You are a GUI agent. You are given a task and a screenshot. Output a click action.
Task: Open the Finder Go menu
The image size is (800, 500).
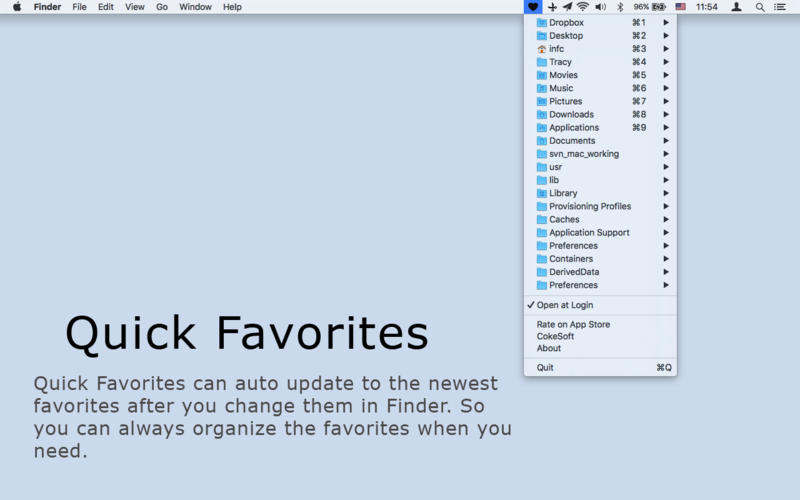click(161, 7)
